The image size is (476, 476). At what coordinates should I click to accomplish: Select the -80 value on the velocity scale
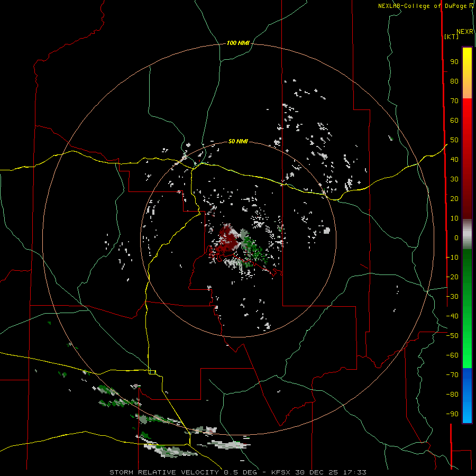coord(452,395)
